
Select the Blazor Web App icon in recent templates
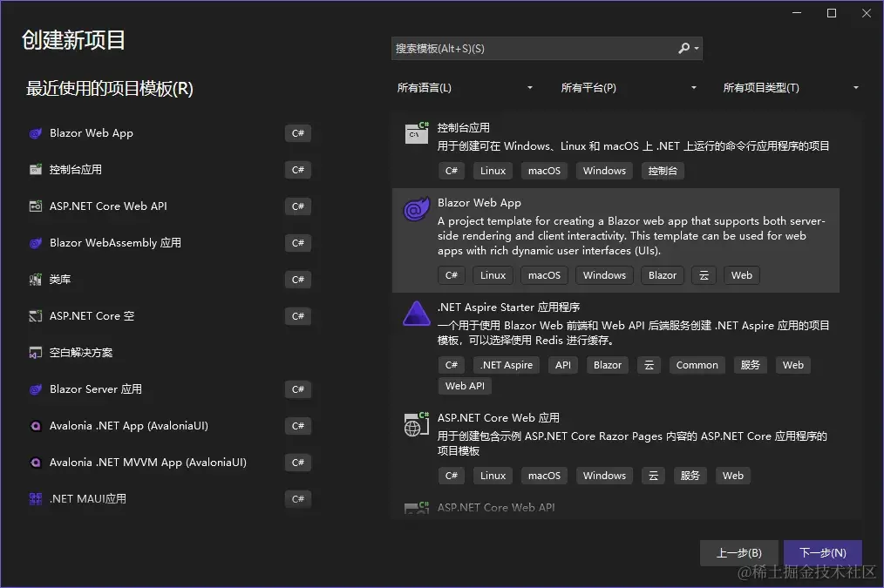(x=33, y=132)
